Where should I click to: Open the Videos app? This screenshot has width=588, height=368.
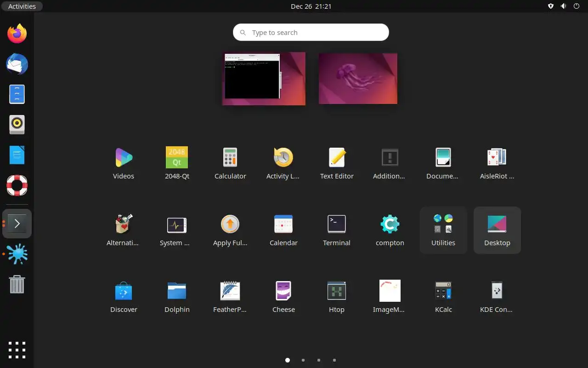pyautogui.click(x=124, y=163)
